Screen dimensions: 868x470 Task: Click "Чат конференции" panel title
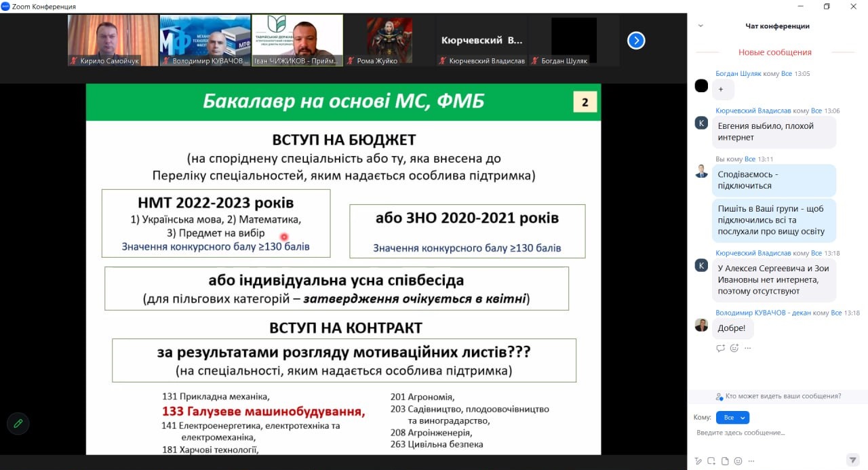pos(777,26)
